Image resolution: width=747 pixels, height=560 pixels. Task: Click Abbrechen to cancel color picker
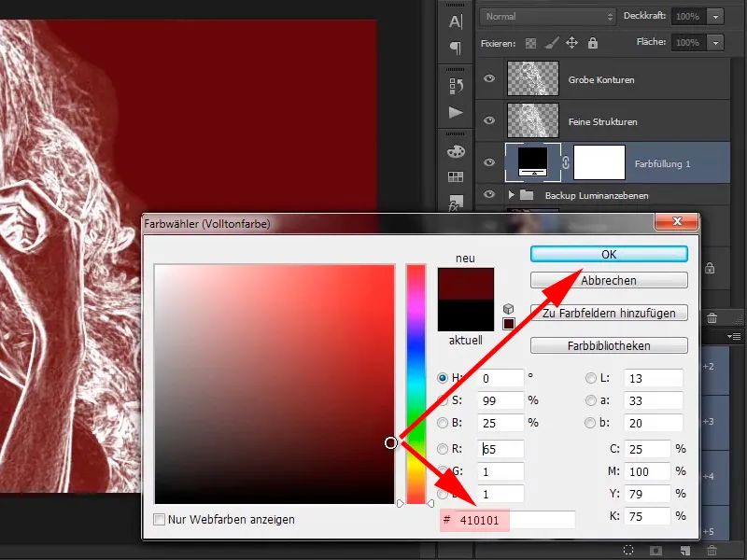click(x=609, y=280)
